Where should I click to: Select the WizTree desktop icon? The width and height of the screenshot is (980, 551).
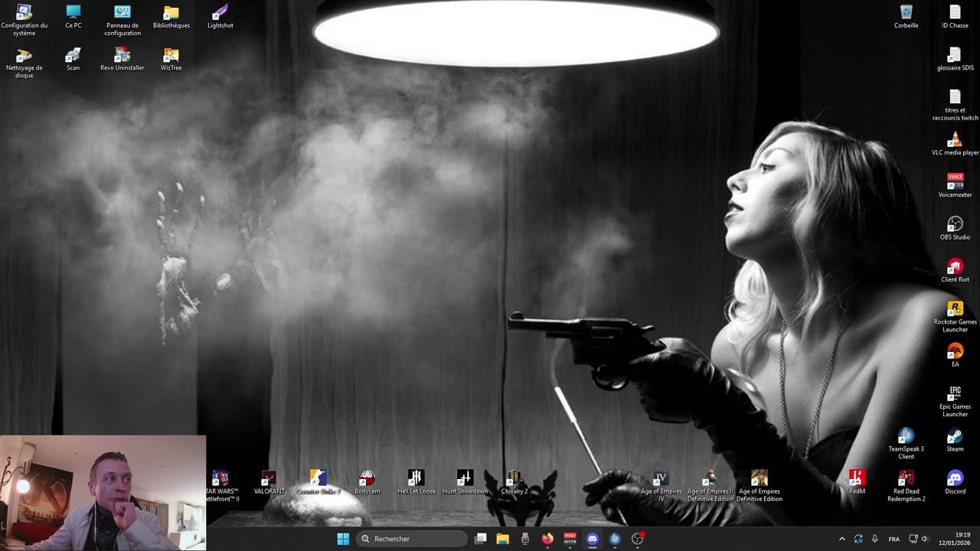pyautogui.click(x=171, y=60)
